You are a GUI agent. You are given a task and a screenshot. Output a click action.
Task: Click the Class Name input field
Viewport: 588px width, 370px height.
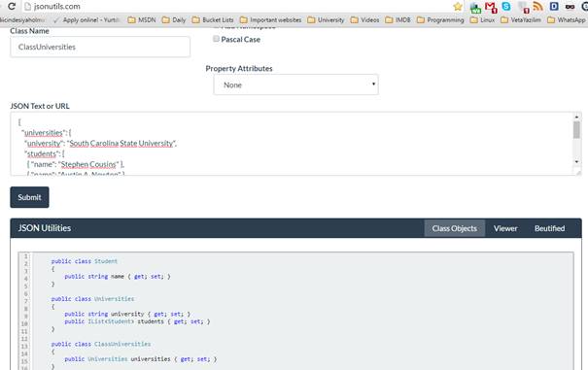click(100, 47)
